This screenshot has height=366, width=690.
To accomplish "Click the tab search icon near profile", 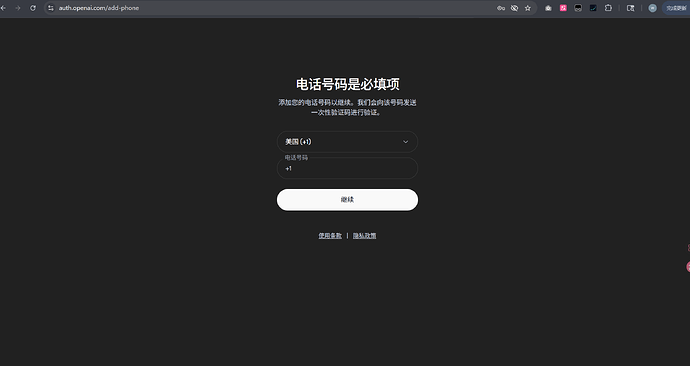I will pyautogui.click(x=631, y=8).
